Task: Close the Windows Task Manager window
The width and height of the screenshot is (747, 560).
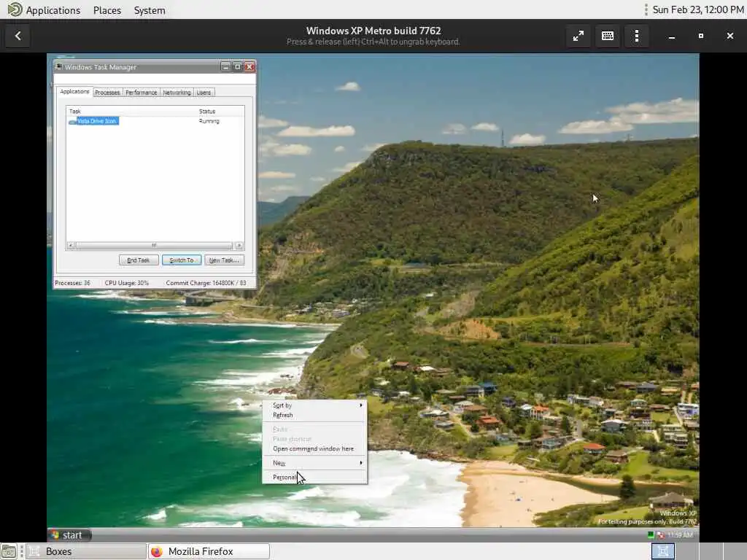Action: pyautogui.click(x=249, y=66)
